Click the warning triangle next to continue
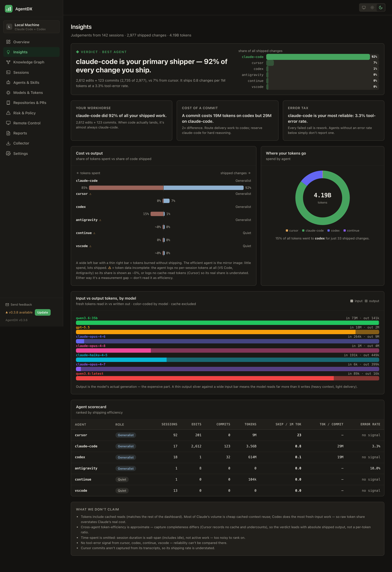The height and width of the screenshot is (572, 392). click(94, 233)
